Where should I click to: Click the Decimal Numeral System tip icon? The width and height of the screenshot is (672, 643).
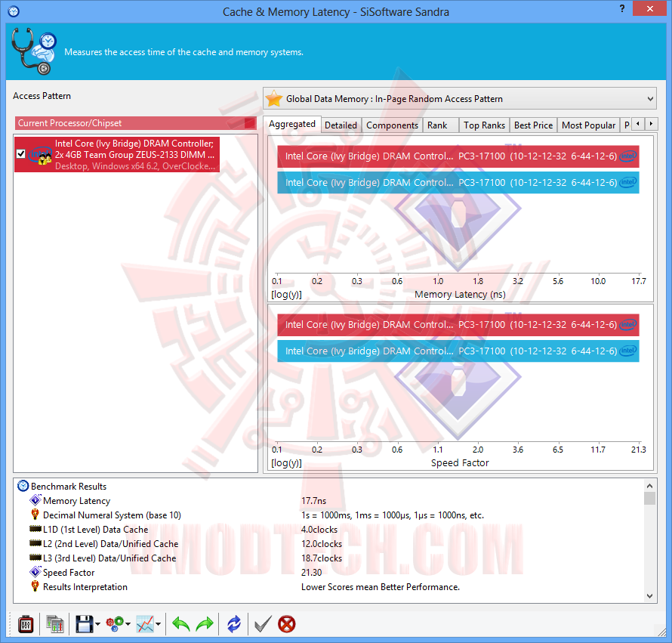coord(35,515)
